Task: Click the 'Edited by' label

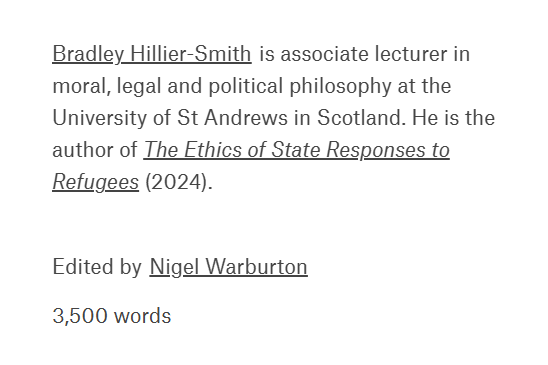Action: click(x=97, y=267)
